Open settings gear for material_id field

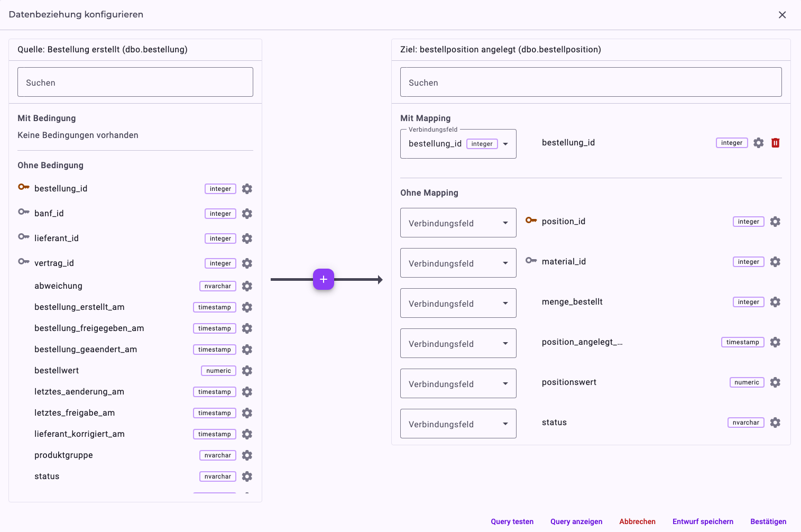(775, 262)
